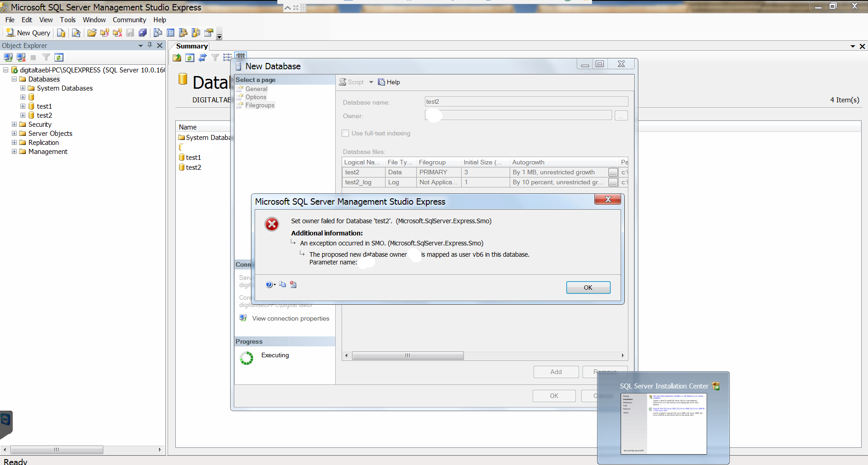Expand the Security folder node
This screenshot has height=465, width=868.
tap(14, 125)
